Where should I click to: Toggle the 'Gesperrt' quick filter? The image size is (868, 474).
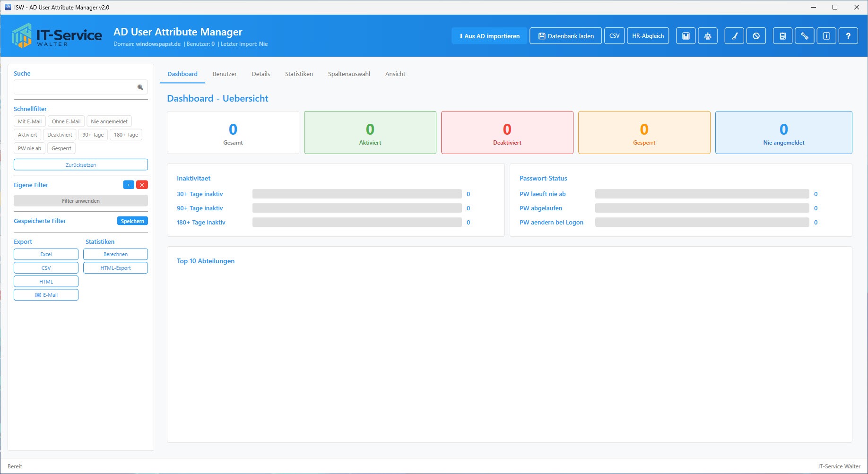tap(61, 148)
